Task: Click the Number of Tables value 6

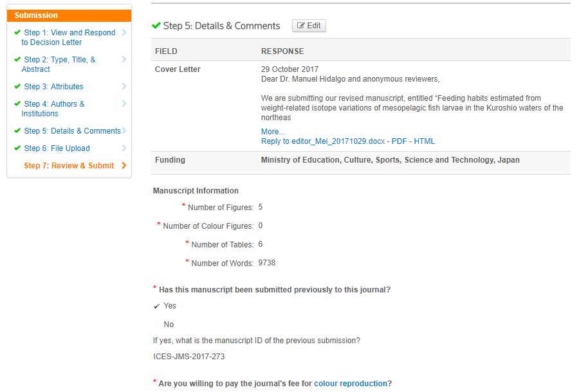Action: pos(261,244)
